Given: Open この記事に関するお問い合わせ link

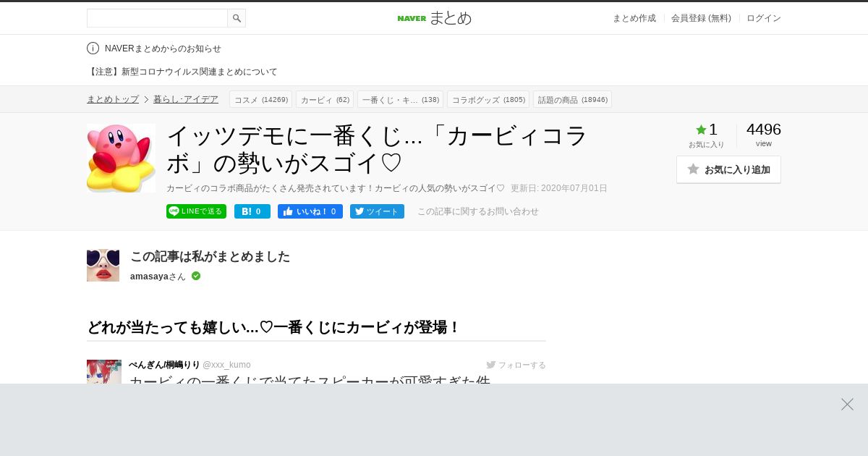Looking at the screenshot, I should (478, 211).
